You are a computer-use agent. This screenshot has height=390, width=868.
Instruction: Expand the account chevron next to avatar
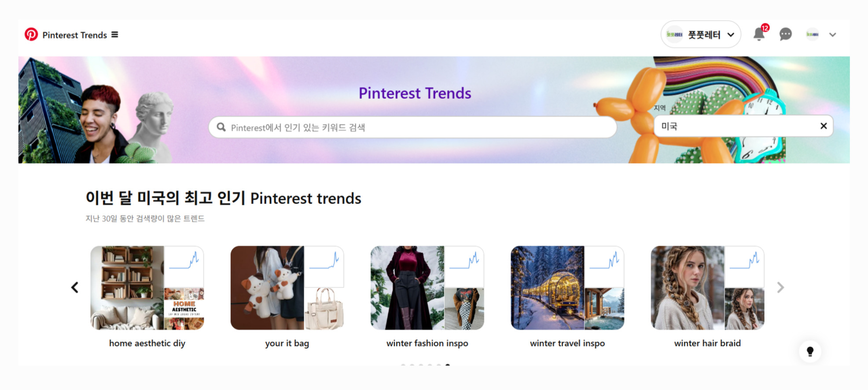[833, 35]
